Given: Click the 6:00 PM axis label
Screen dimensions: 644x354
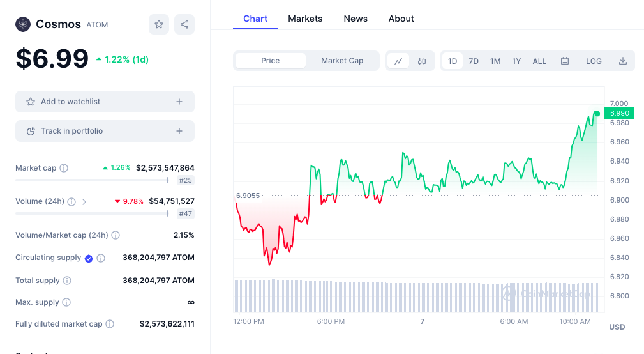Looking at the screenshot, I should tap(331, 321).
